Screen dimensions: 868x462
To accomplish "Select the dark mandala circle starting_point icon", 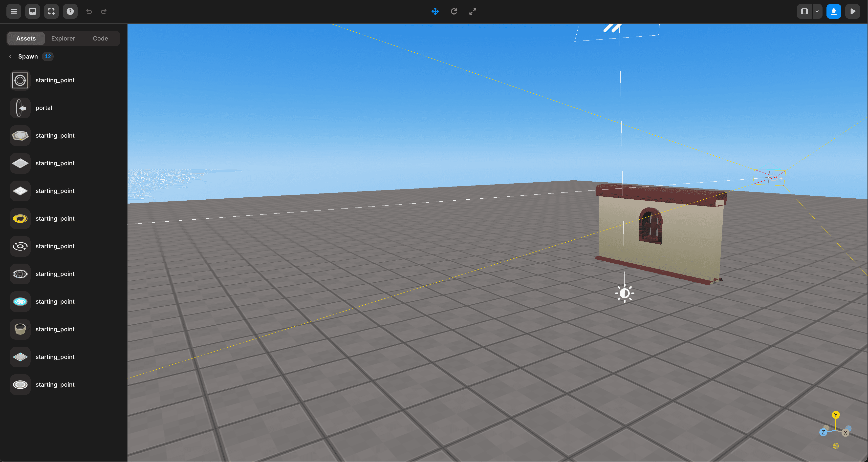I will coord(20,274).
